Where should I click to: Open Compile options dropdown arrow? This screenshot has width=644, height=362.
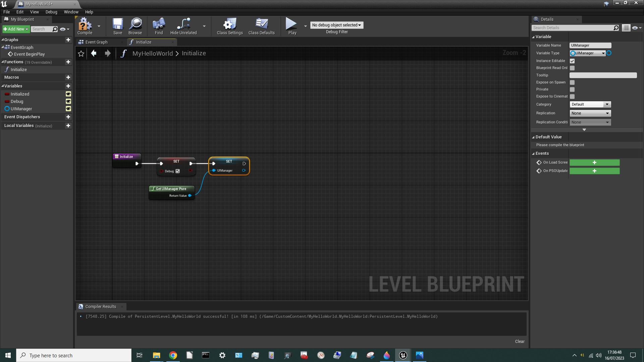coord(99,26)
